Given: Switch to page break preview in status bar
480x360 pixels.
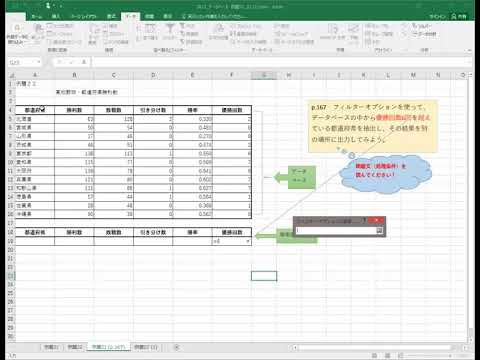Looking at the screenshot, I should (401, 356).
